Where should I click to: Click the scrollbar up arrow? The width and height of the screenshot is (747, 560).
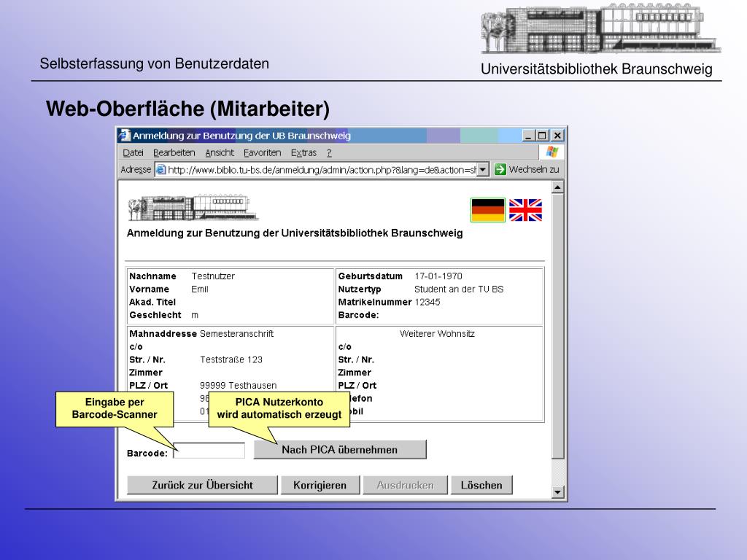point(557,187)
